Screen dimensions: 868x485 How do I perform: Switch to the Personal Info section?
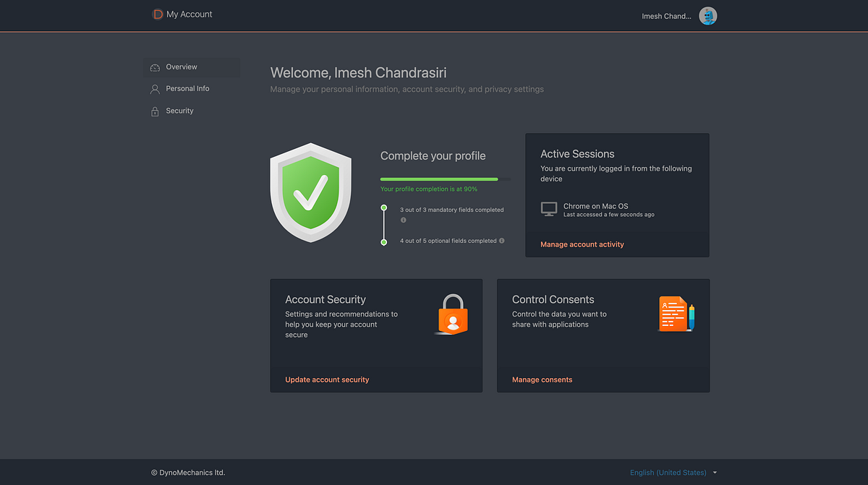(187, 88)
